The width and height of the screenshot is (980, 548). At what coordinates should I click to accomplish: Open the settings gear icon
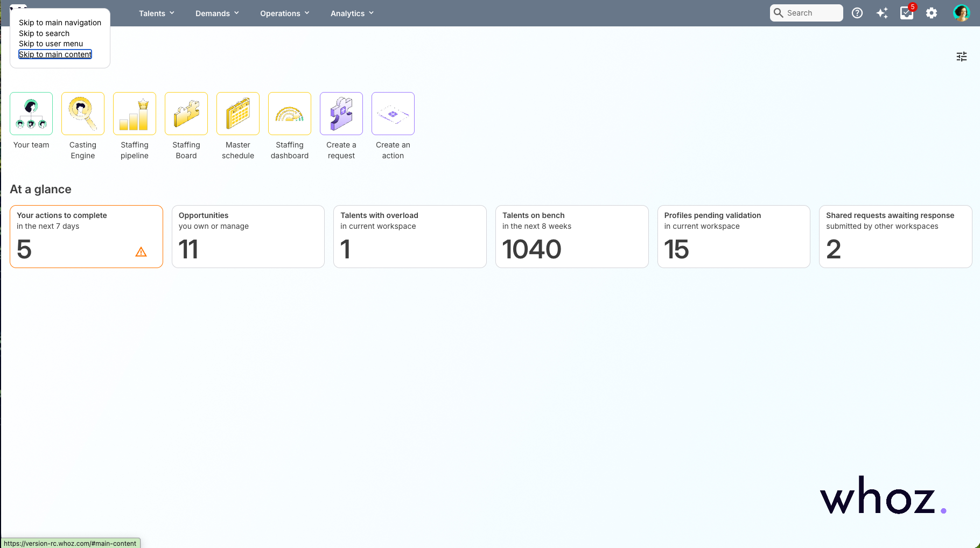tap(932, 13)
